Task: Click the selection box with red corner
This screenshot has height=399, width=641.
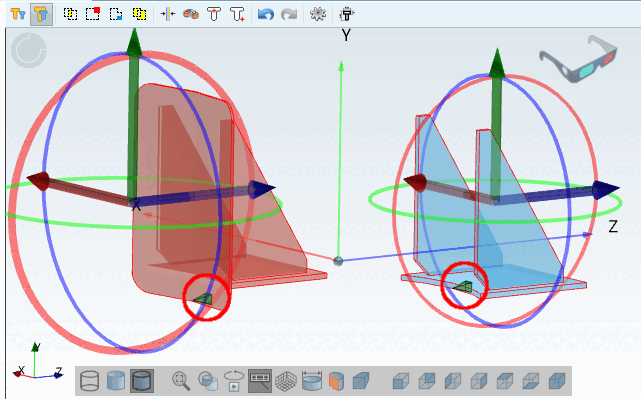Action: click(93, 14)
